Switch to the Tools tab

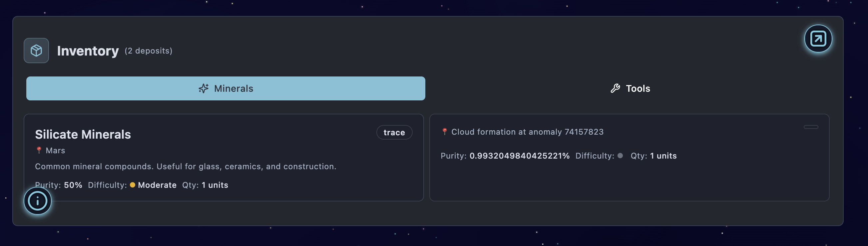point(630,88)
